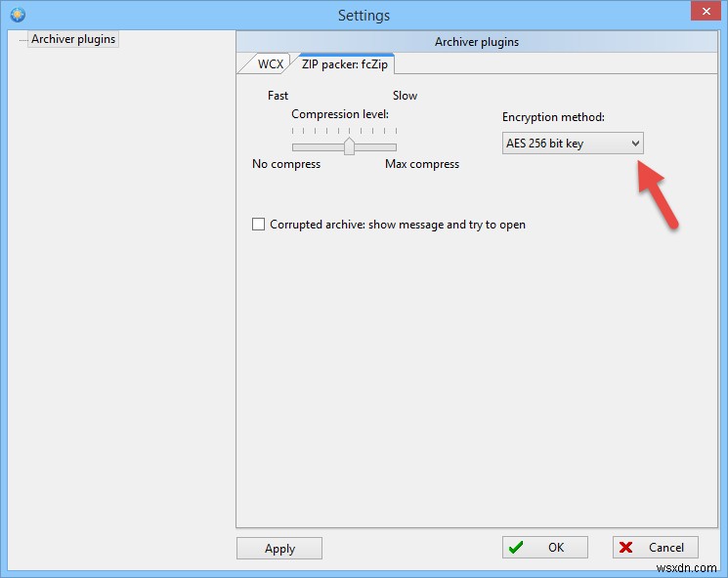Click the Compression level slider thumb
Image resolution: width=728 pixels, height=578 pixels.
349,146
